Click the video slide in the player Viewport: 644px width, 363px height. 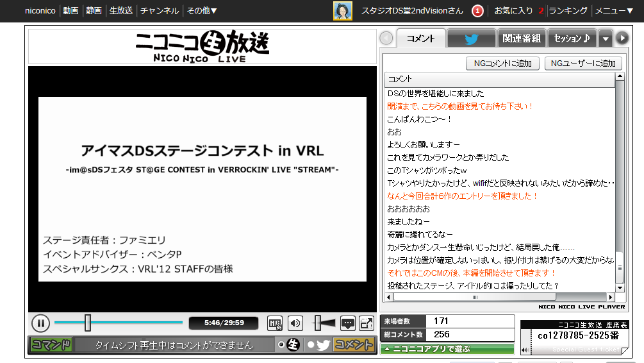point(202,189)
